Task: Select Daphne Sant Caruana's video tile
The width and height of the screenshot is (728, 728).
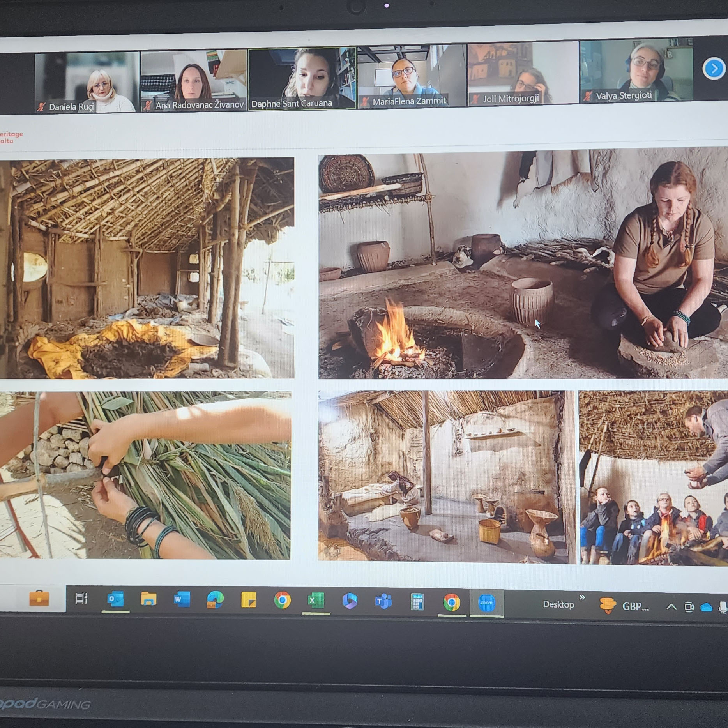Action: pyautogui.click(x=302, y=78)
